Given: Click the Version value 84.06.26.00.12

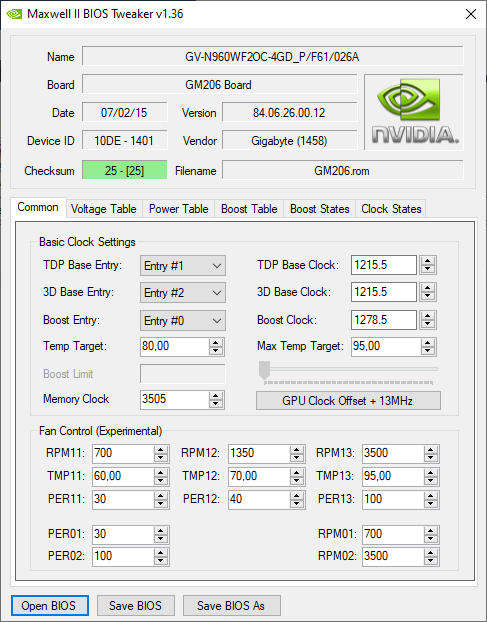Looking at the screenshot, I should [290, 113].
